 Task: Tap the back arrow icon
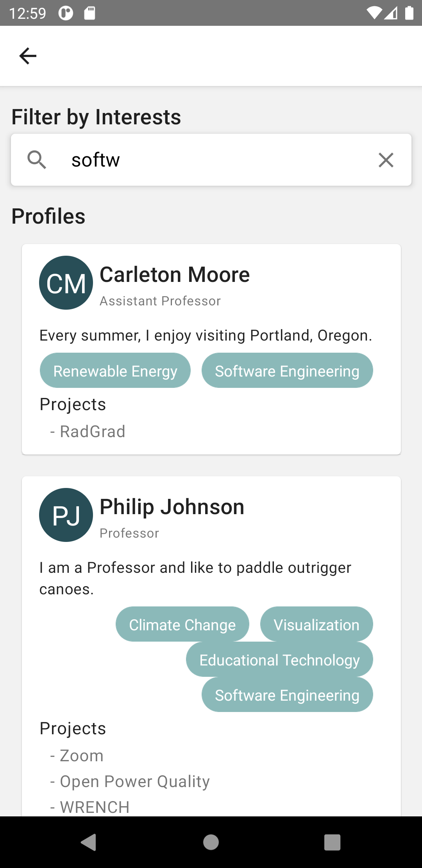pos(28,56)
